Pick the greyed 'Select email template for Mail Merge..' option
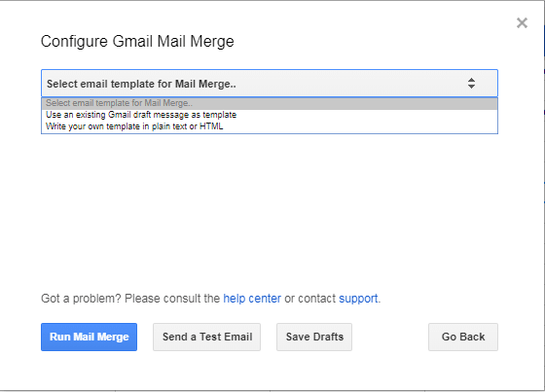Screen dimensions: 545x392 click(270, 103)
